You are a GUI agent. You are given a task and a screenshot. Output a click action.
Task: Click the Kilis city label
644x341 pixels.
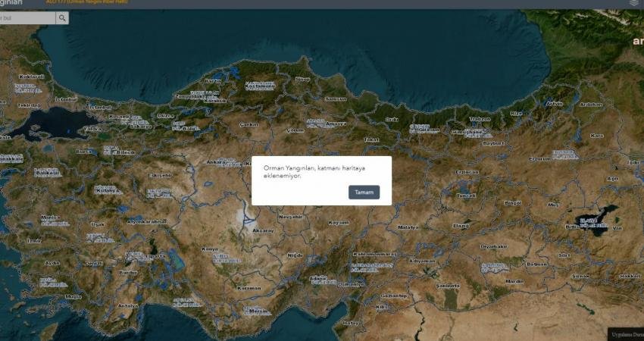(382, 307)
